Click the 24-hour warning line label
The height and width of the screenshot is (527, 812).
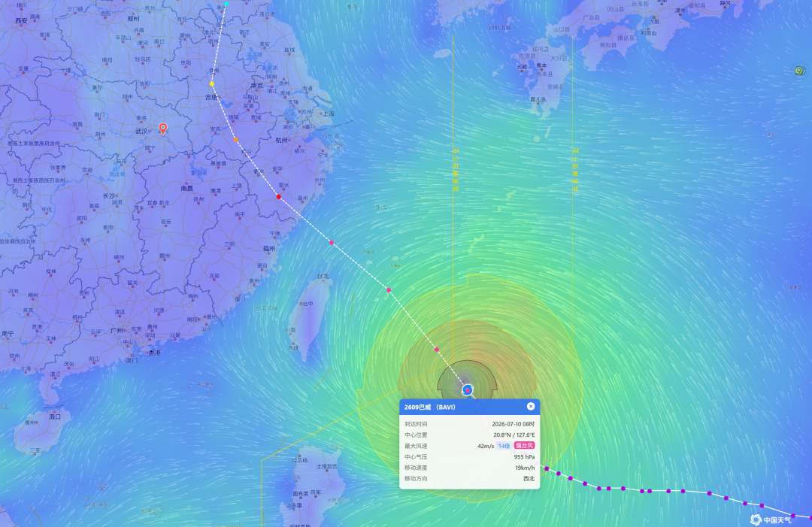pyautogui.click(x=456, y=170)
